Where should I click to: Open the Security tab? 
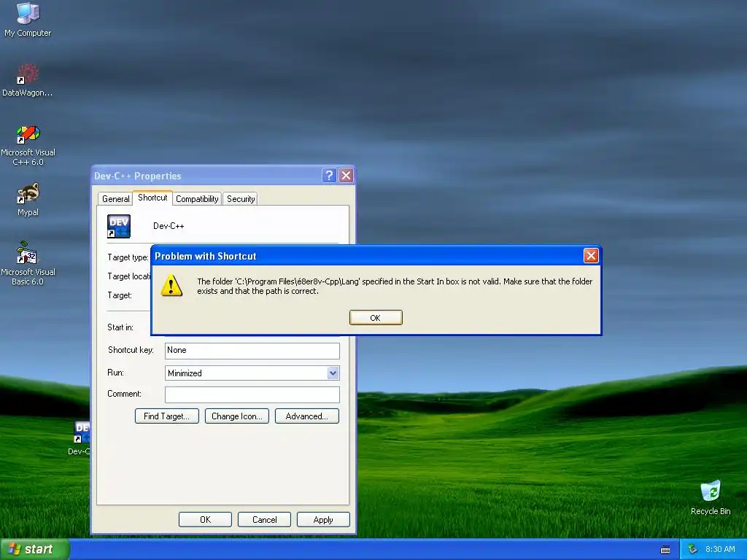[x=241, y=198]
